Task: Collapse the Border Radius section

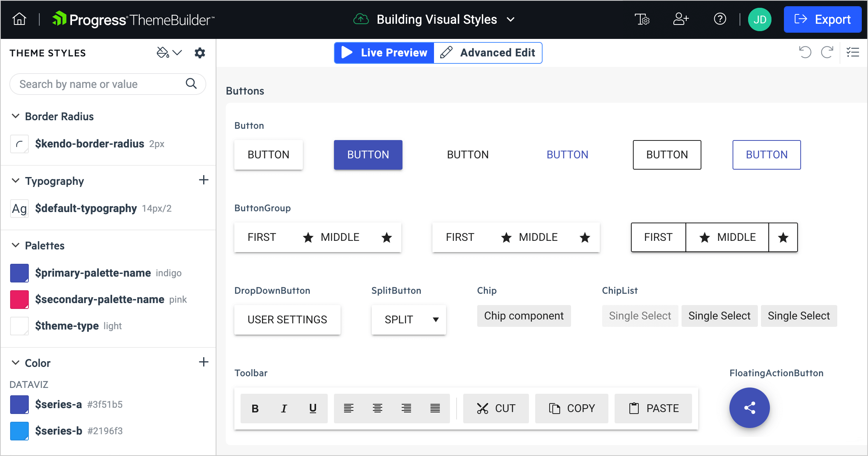Action: coord(16,116)
